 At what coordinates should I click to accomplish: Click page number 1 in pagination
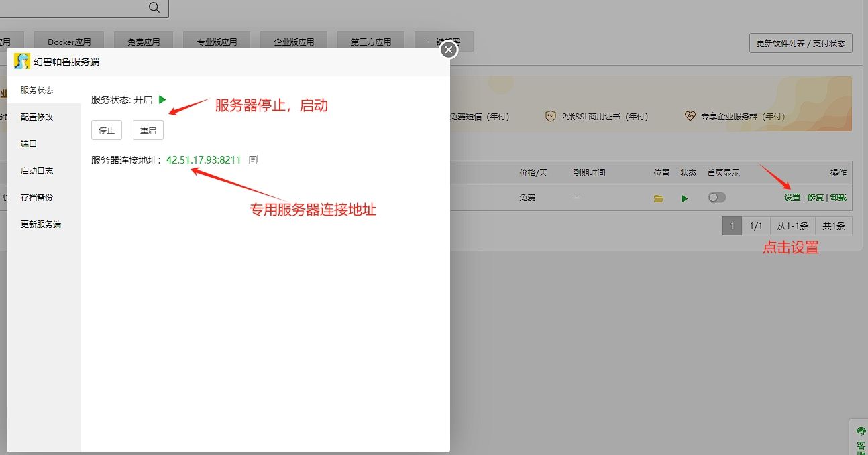click(732, 226)
